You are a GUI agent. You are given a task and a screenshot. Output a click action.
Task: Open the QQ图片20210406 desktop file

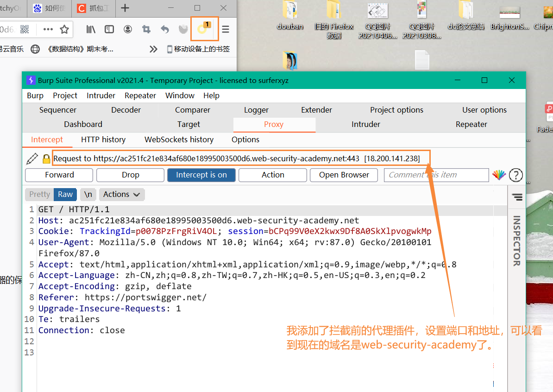[x=378, y=20]
